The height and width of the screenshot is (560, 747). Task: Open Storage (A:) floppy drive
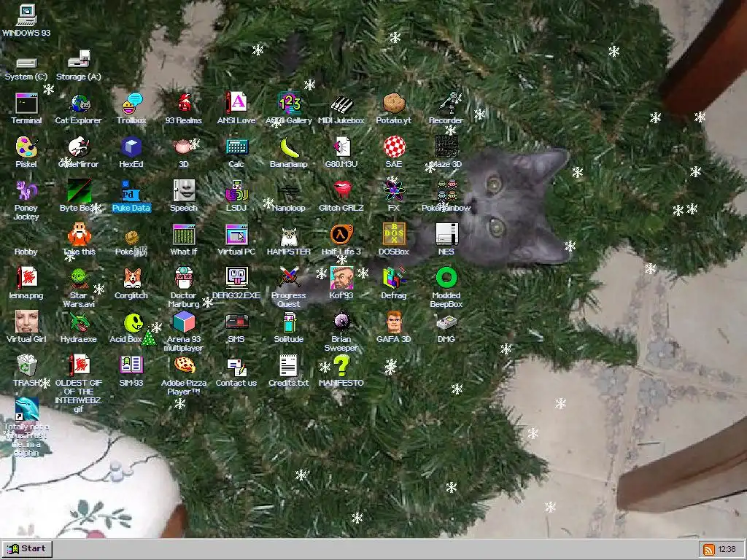pos(79,60)
